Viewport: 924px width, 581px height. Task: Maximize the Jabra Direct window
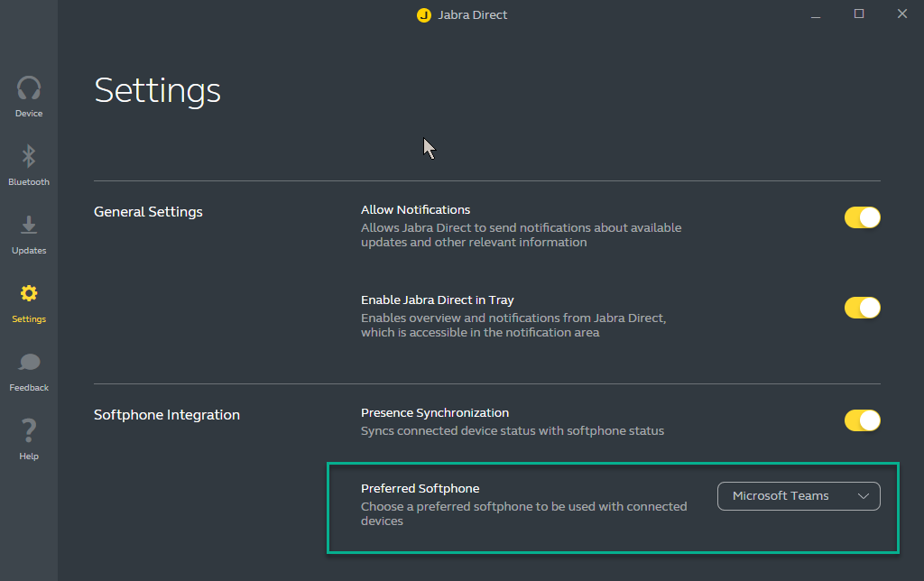tap(859, 14)
